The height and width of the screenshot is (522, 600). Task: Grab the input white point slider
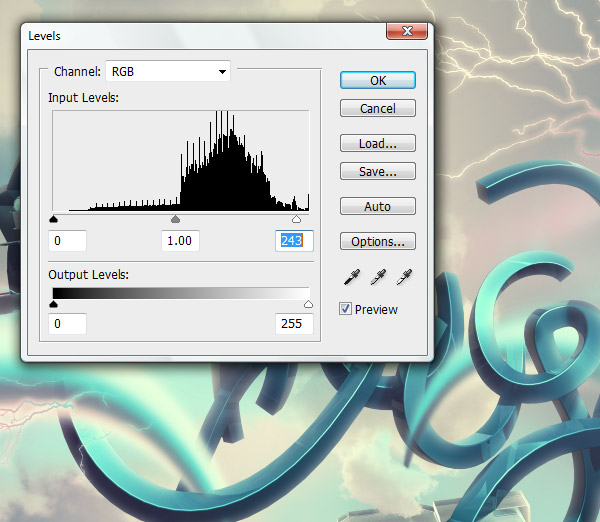coord(296,219)
